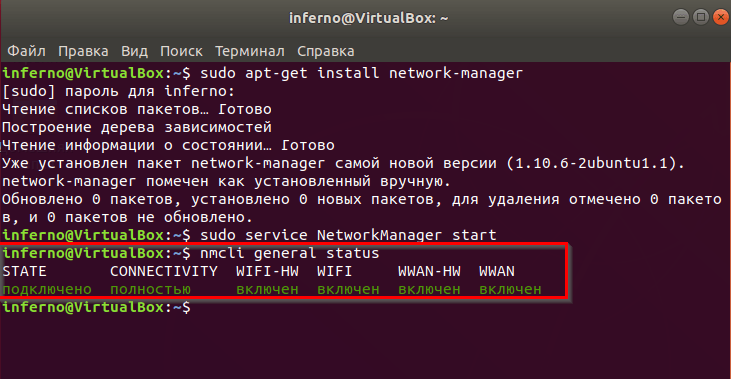731x379 pixels.
Task: Click the version text 1.10.6-2ubuntu1.1
Action: [591, 164]
